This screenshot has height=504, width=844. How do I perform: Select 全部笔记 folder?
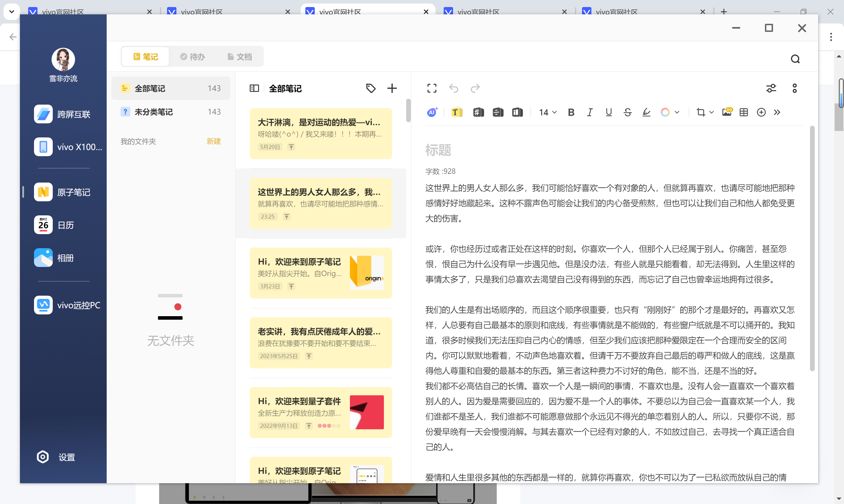[171, 88]
